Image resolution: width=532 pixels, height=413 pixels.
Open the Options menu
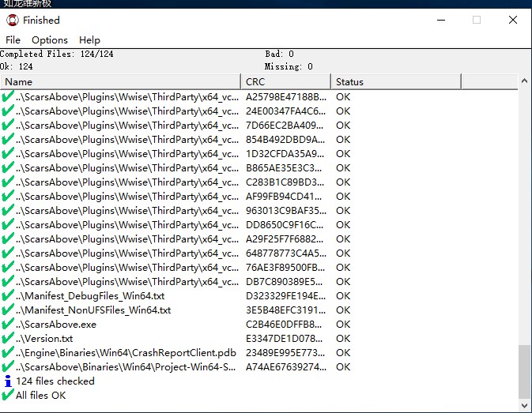tap(50, 40)
